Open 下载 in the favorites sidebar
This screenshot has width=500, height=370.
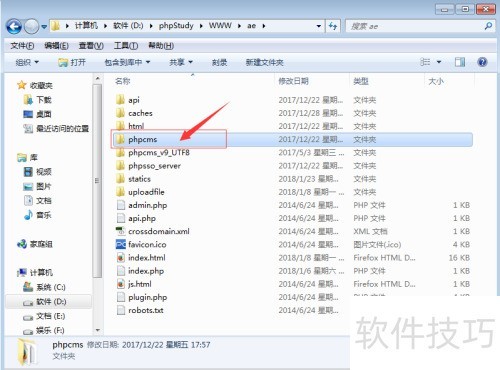click(38, 100)
